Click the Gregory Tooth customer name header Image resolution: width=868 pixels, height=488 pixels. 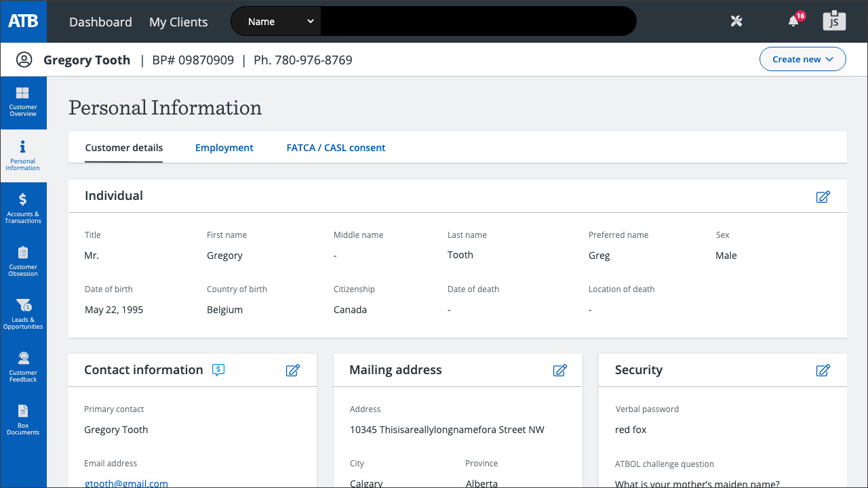point(87,60)
